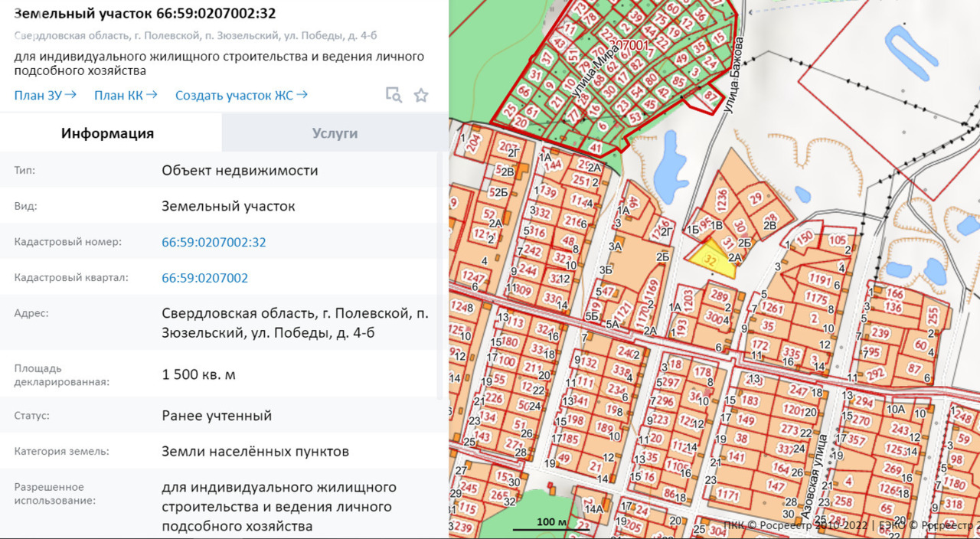980x539 pixels.
Task: Click parcel 1191 on the map
Action: point(818,280)
